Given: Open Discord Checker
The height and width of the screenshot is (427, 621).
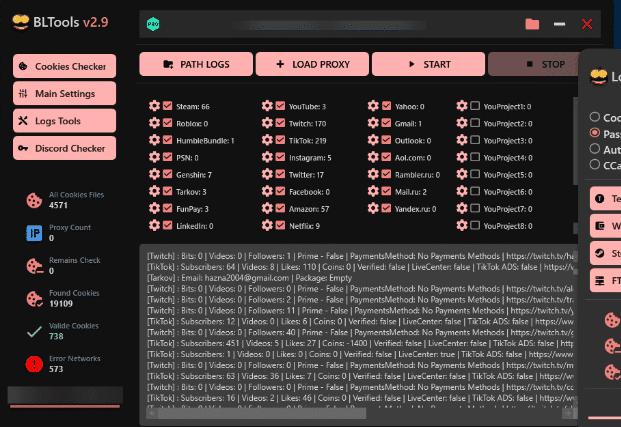Looking at the screenshot, I should 65,148.
